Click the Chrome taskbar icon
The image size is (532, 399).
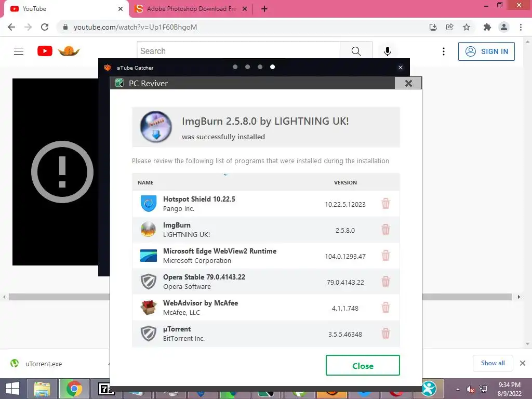[x=74, y=389]
